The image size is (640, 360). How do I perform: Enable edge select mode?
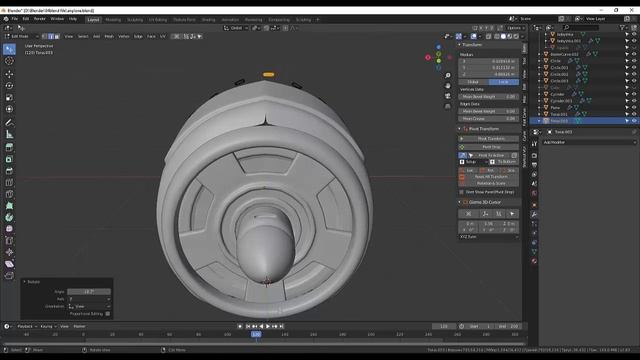(x=51, y=36)
